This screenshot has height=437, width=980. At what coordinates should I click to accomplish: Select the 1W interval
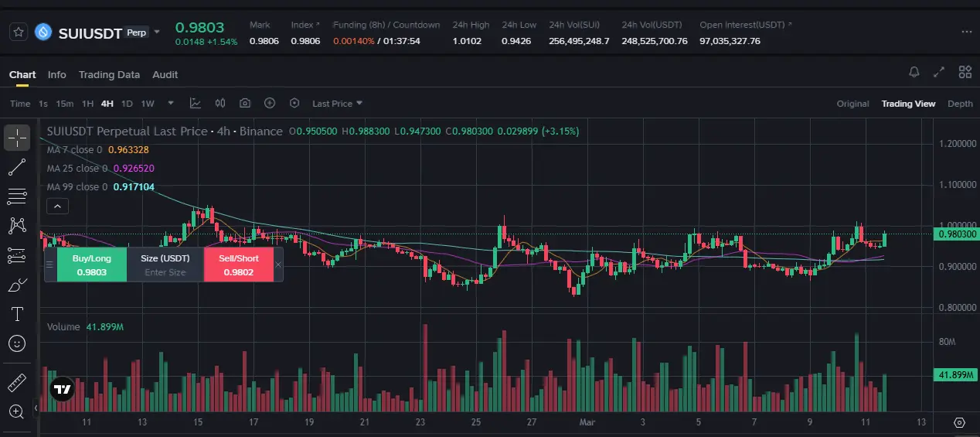coord(148,104)
